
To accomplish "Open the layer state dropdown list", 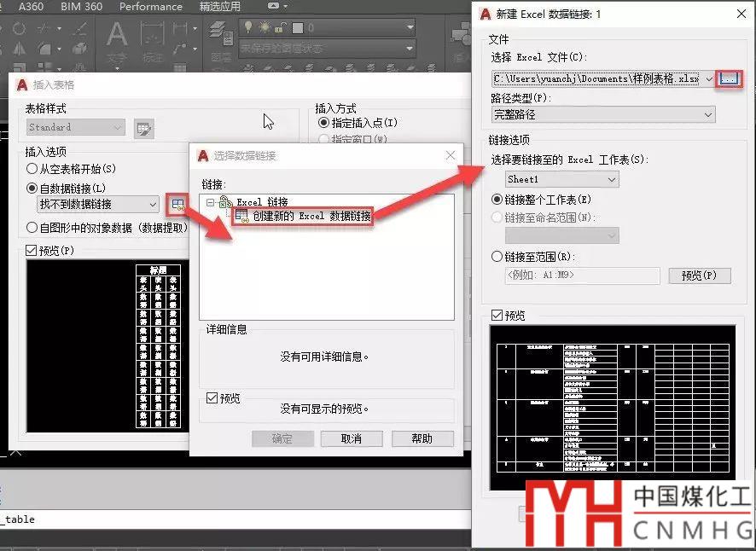I will pyautogui.click(x=410, y=49).
